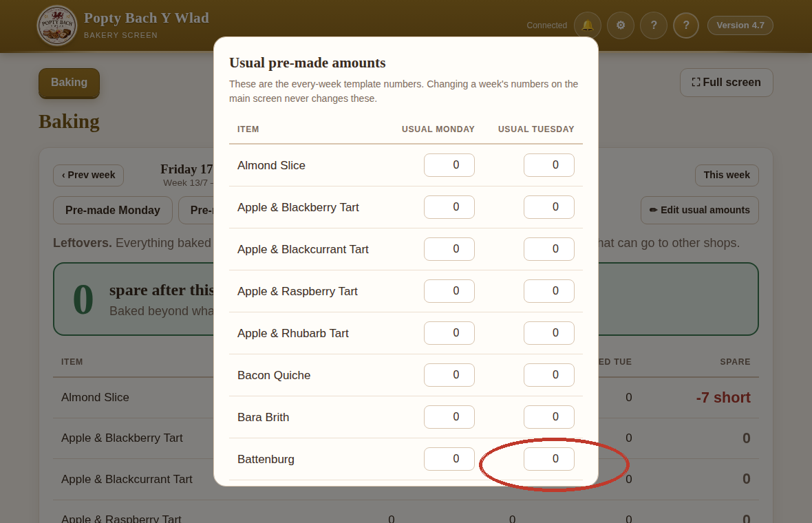The image size is (812, 523).
Task: Click the Full screen button
Action: (726, 83)
